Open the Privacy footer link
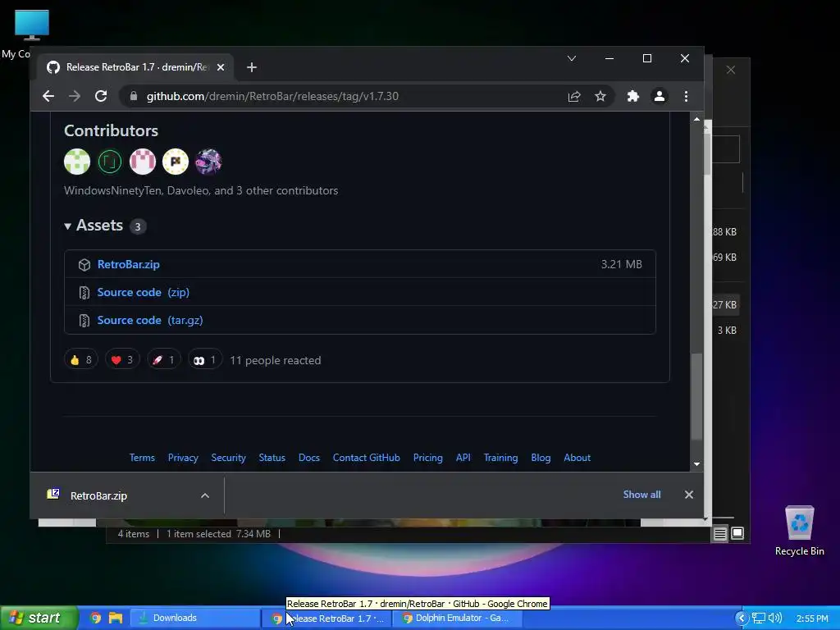 tap(183, 458)
